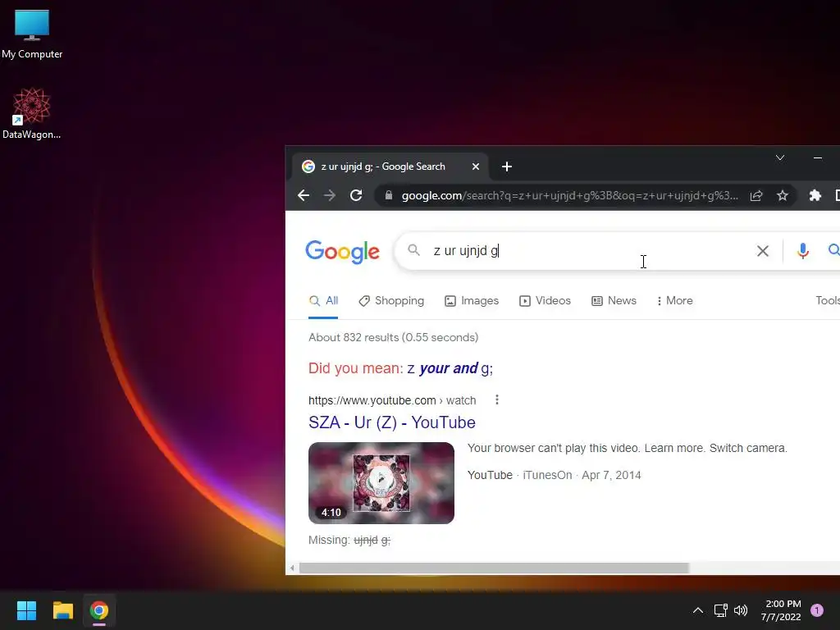Viewport: 840px width, 630px height.
Task: Click the horizontal page scrollbar
Action: [493, 568]
